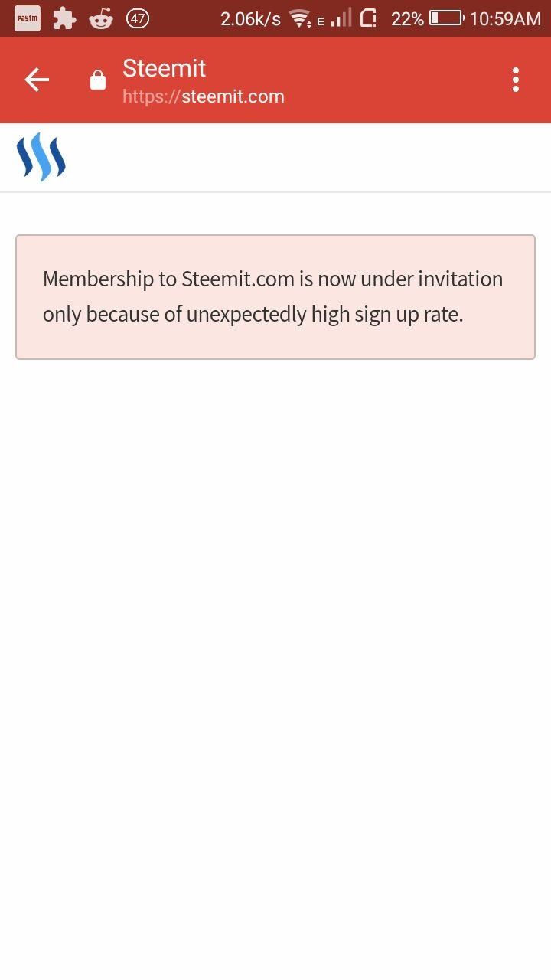Tap the Steemit page title

(x=164, y=68)
